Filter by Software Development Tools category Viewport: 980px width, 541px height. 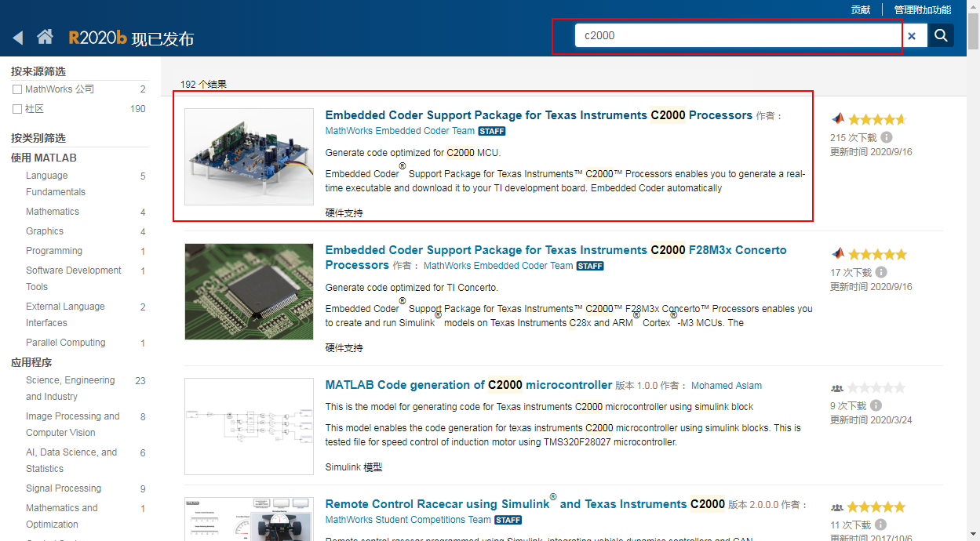(74, 278)
